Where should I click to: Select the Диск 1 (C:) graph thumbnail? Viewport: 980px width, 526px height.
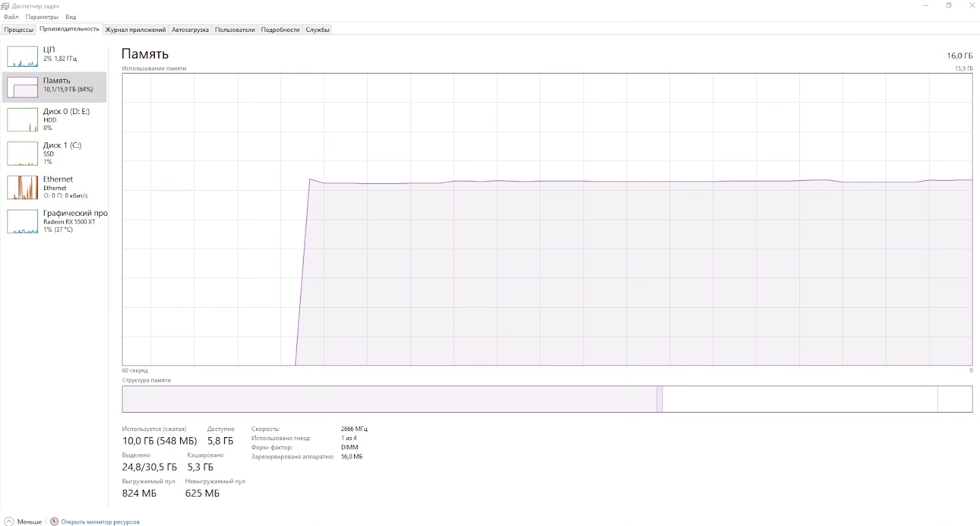point(23,153)
